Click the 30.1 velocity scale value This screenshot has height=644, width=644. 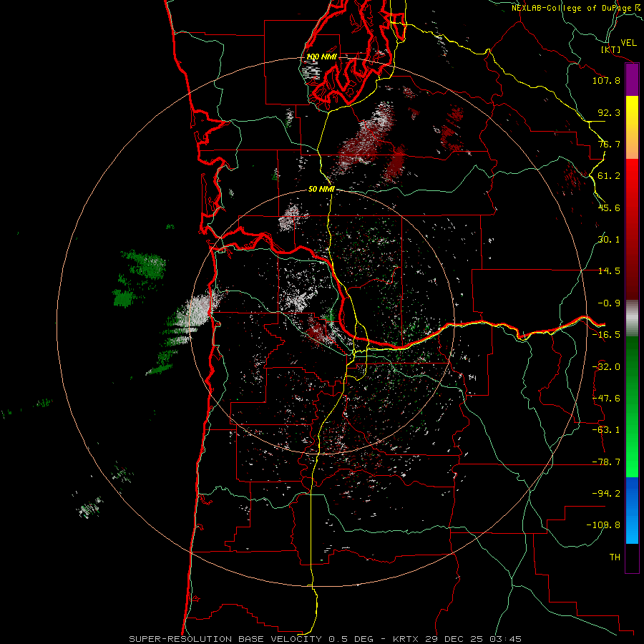609,240
